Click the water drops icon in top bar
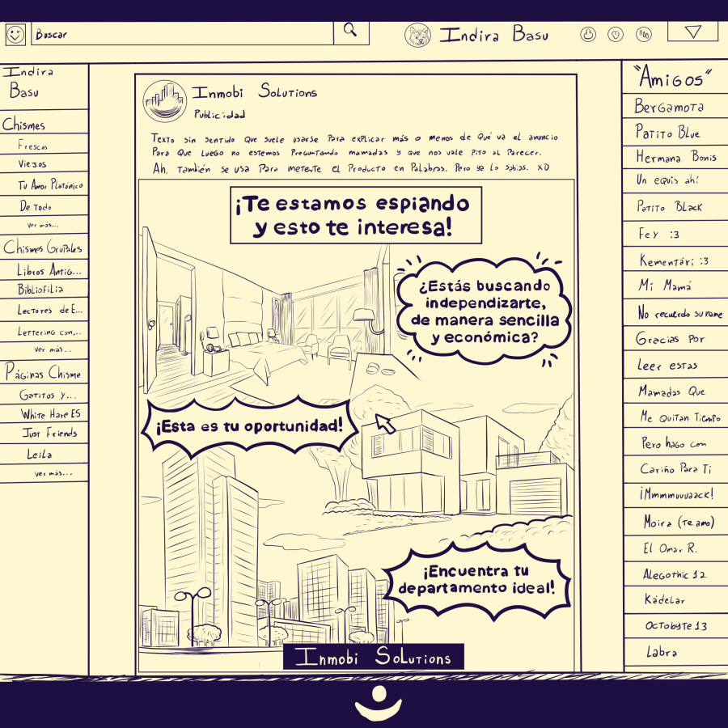The width and height of the screenshot is (728, 728). 644,35
